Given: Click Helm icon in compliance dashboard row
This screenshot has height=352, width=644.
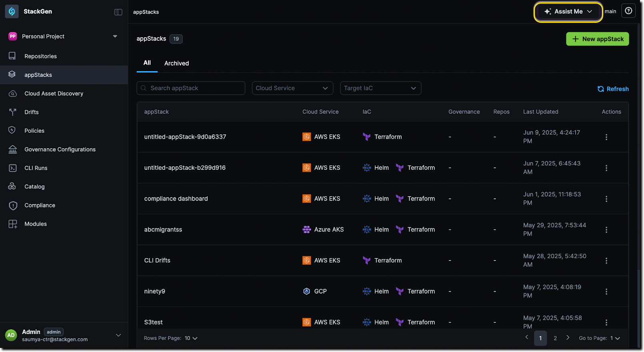Looking at the screenshot, I should point(367,199).
